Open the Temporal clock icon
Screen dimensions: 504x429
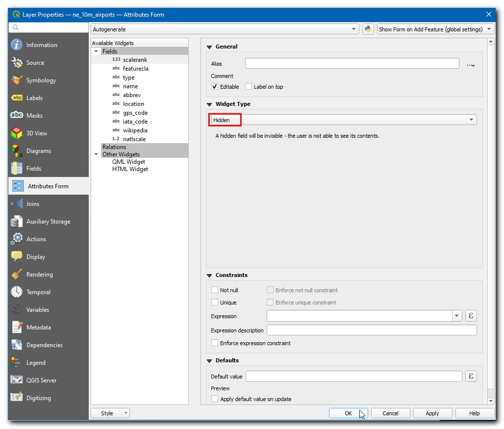click(x=17, y=292)
